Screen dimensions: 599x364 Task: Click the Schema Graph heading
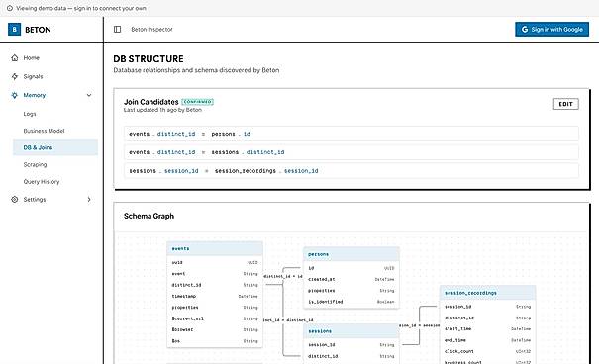point(149,216)
